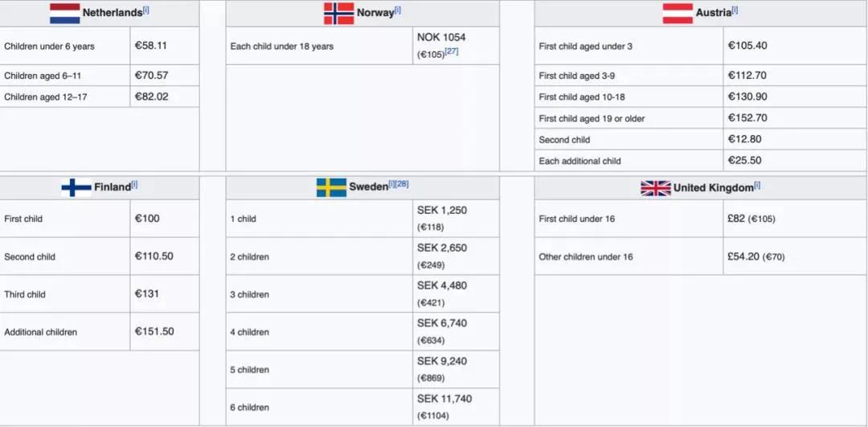Follow the United Kingdom heading link
Screen dimensions: 868x427
[713, 188]
